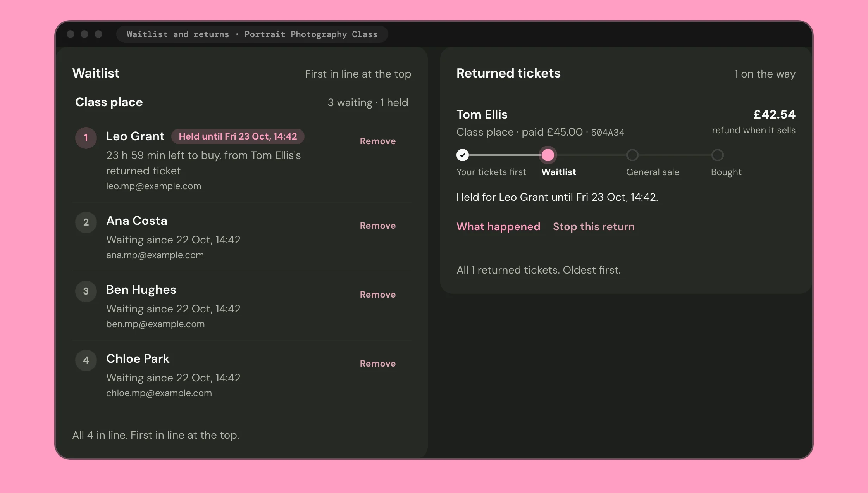868x493 pixels.
Task: Click the Tom Ellis returned ticket name
Action: (x=482, y=115)
